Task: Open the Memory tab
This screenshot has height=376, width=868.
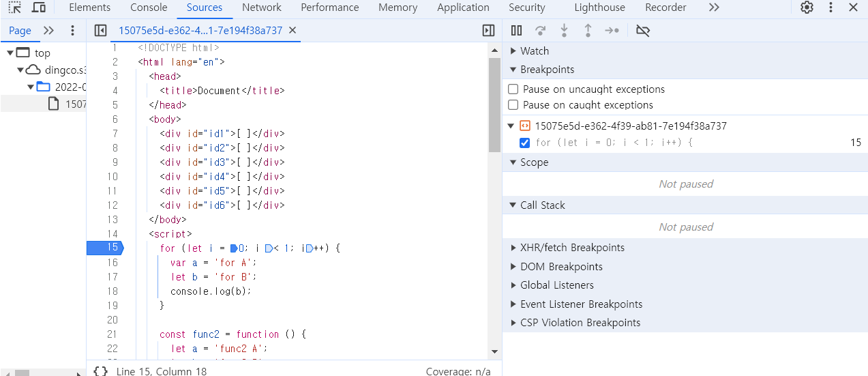Action: tap(398, 8)
